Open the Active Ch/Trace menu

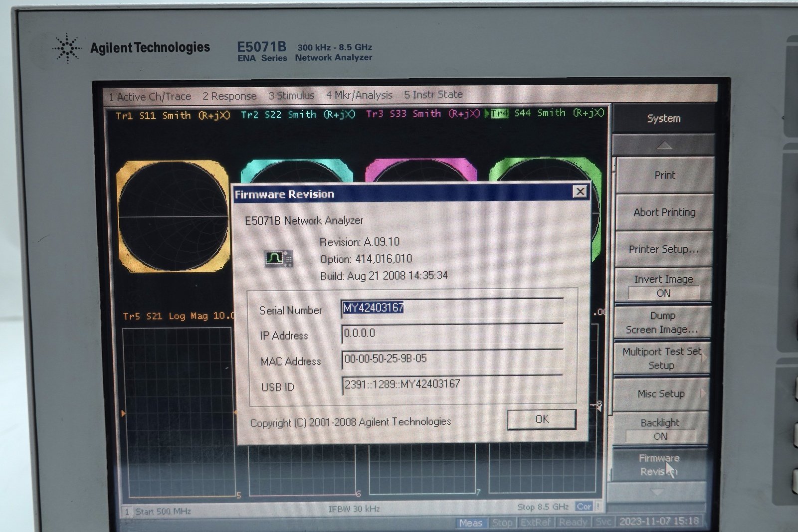[150, 97]
